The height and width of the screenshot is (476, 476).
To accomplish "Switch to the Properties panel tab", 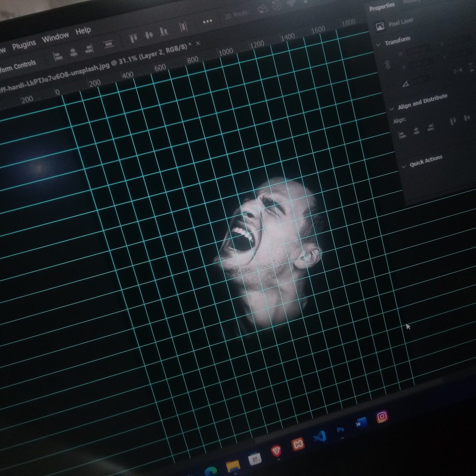I will (382, 7).
